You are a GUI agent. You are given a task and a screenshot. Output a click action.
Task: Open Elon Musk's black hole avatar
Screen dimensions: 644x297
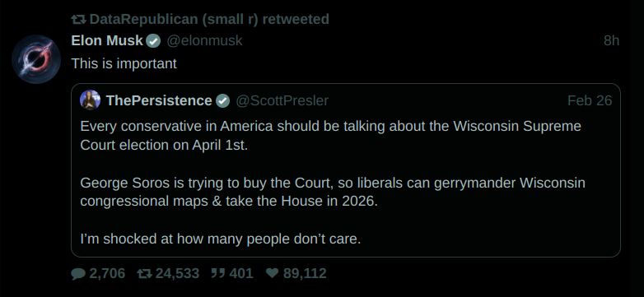tap(36, 59)
